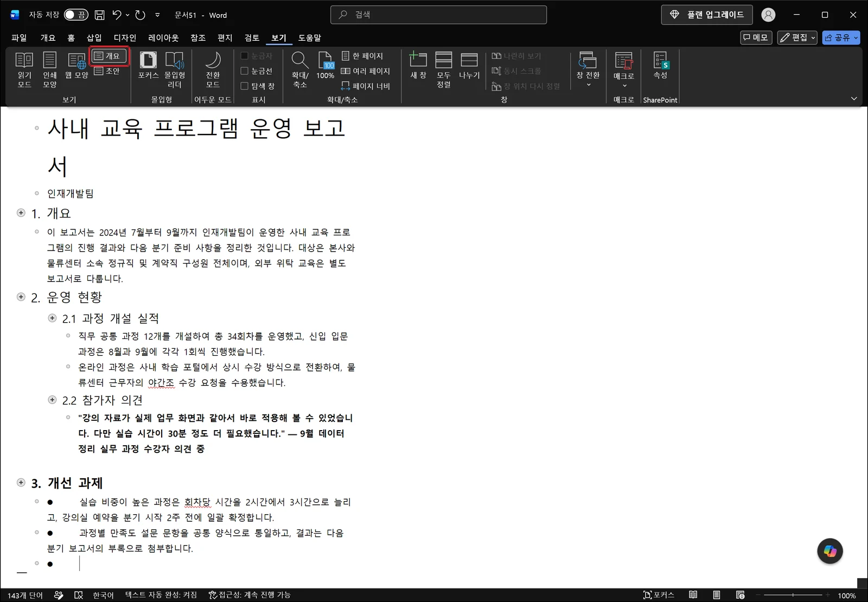Viewport: 868px width, 602px height.
Task: Redo the last action
Action: pos(141,15)
